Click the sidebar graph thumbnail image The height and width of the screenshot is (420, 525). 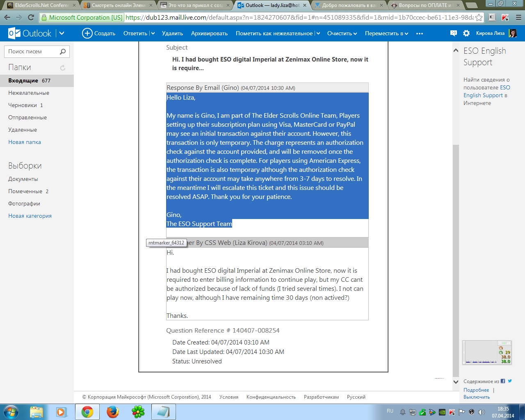487,352
